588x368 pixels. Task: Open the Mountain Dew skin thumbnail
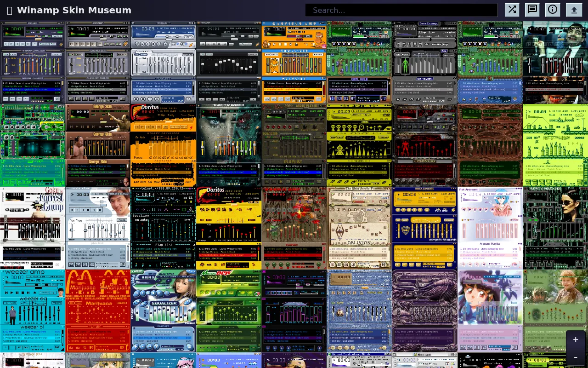(229, 310)
